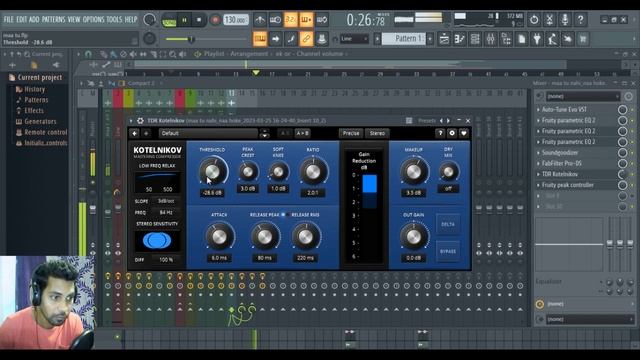Click the A > B copy button
This screenshot has width=640, height=360.
point(302,133)
